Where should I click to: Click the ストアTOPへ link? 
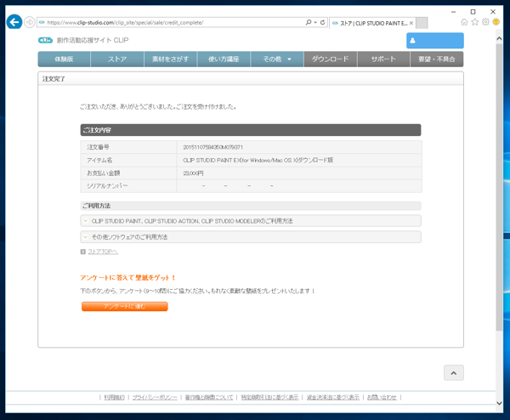click(103, 252)
